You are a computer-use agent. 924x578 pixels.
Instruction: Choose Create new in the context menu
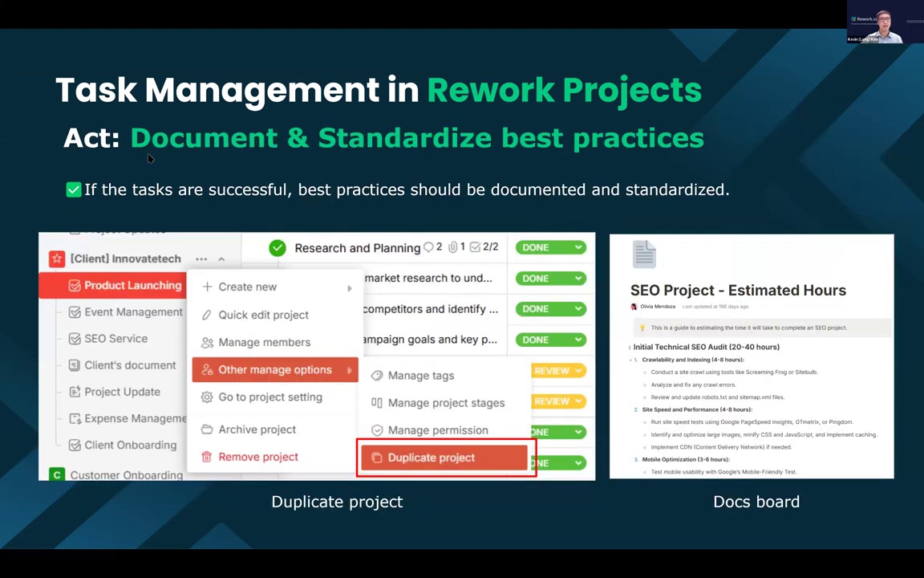click(x=275, y=287)
